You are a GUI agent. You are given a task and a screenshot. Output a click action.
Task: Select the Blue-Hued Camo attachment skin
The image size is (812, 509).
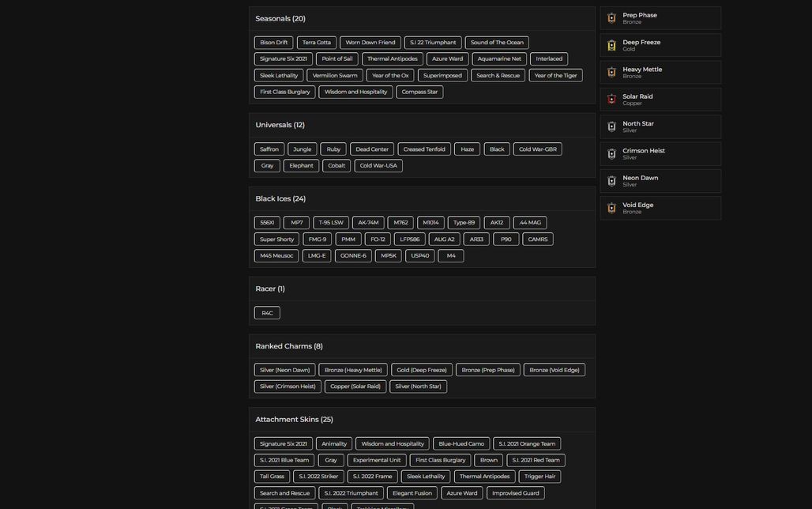point(461,443)
